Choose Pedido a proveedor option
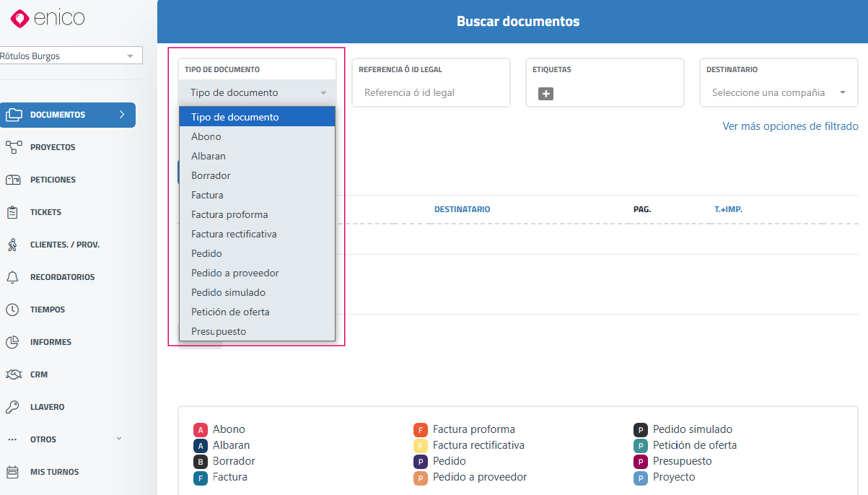Screen dimensions: 868x495 234,273
